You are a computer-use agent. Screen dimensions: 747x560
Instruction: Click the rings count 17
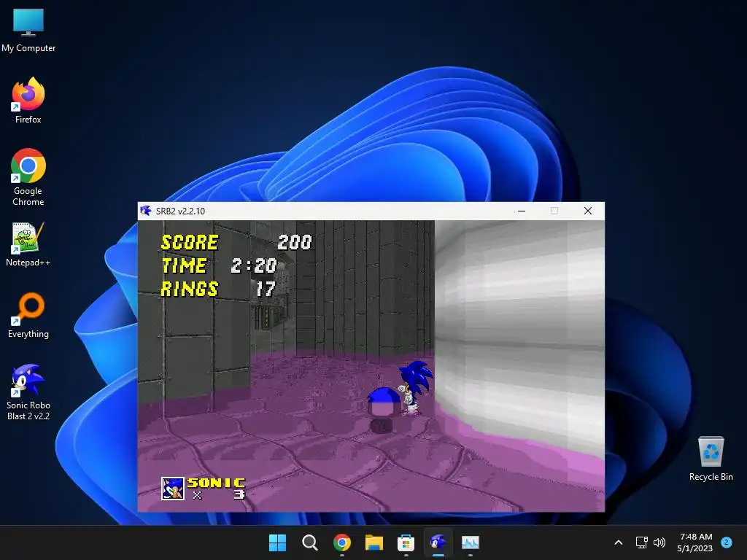tap(266, 289)
